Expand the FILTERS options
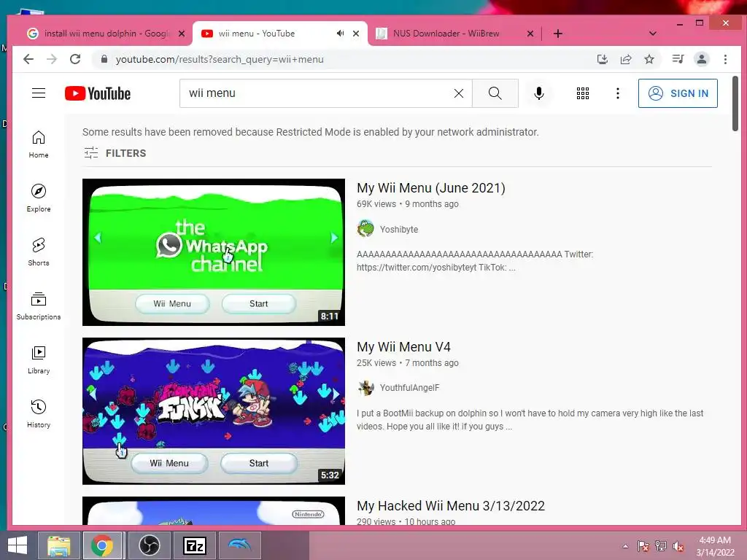Screen dimensions: 747x560 [115, 153]
